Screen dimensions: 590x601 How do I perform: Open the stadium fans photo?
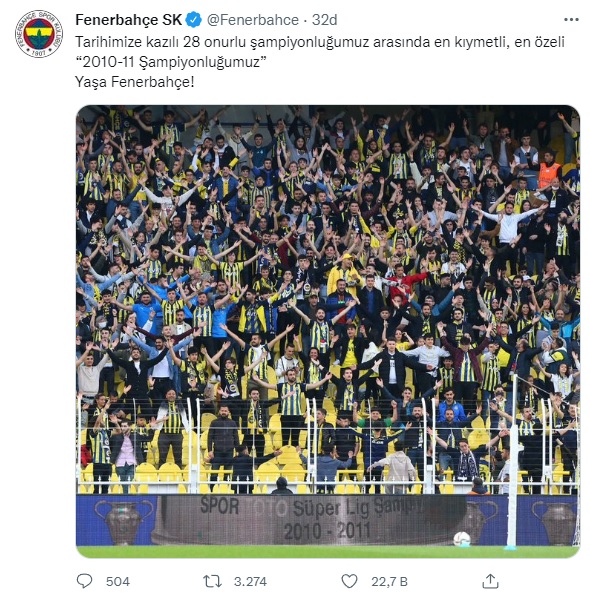(x=328, y=331)
